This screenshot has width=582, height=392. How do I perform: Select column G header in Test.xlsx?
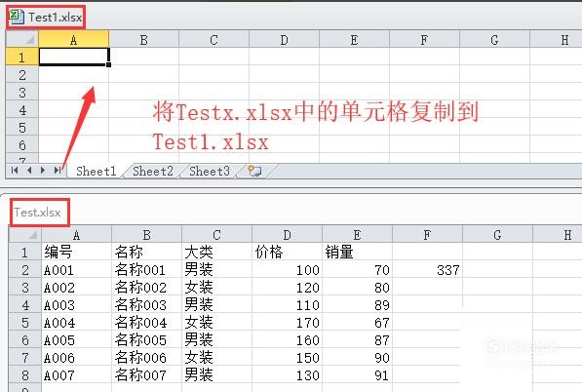(x=497, y=234)
